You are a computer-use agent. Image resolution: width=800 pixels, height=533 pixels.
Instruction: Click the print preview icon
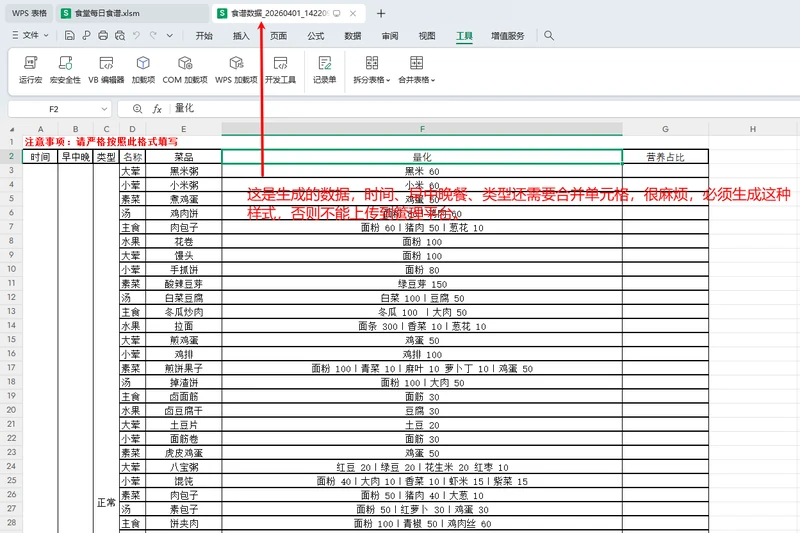pyautogui.click(x=120, y=35)
